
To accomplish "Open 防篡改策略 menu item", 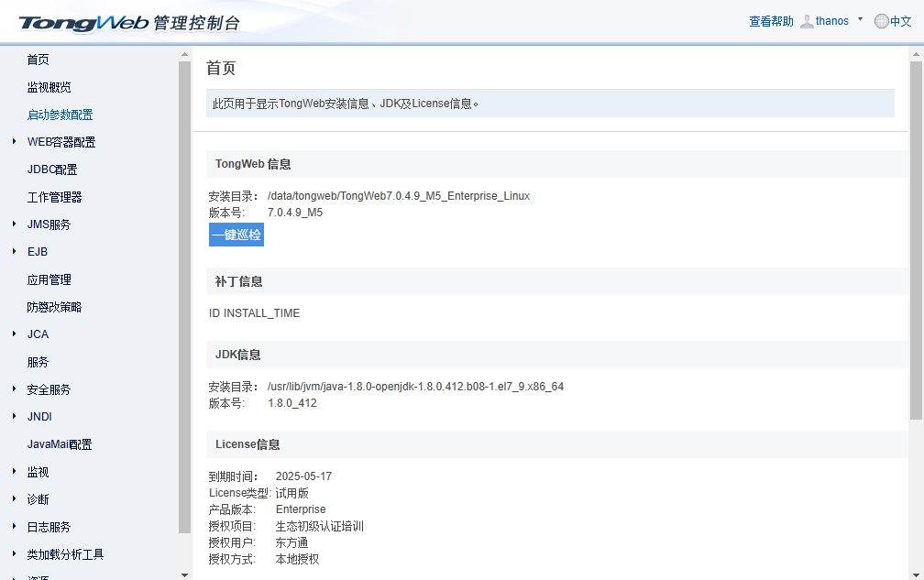I will click(x=54, y=307).
